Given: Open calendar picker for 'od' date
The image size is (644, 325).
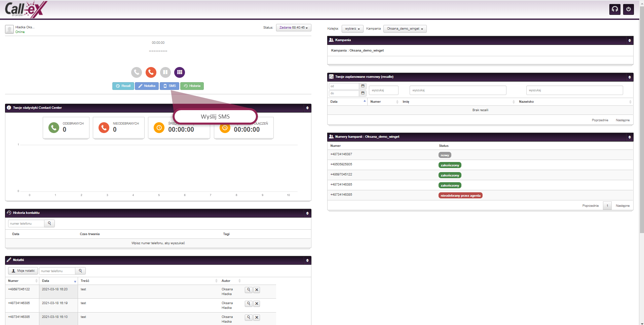Looking at the screenshot, I should click(x=363, y=86).
